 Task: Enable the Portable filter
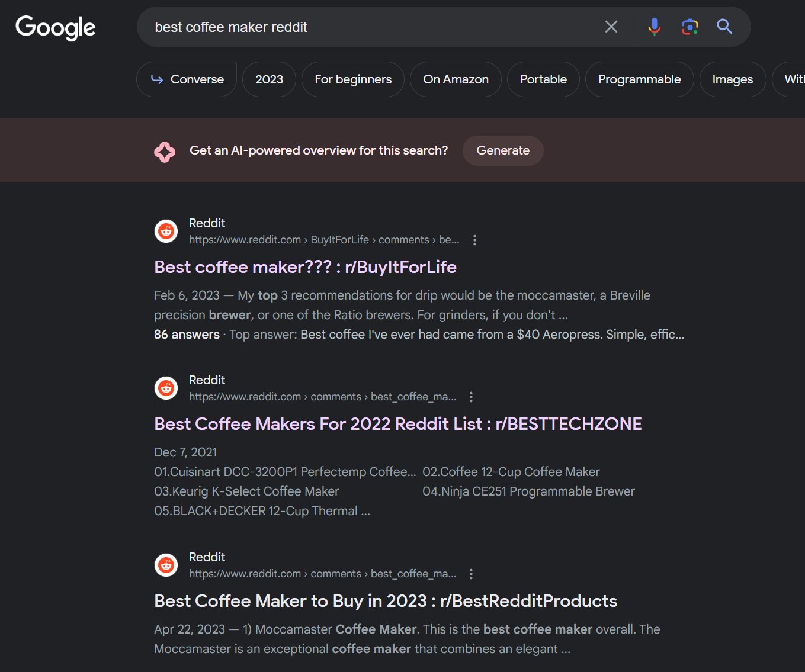tap(543, 79)
